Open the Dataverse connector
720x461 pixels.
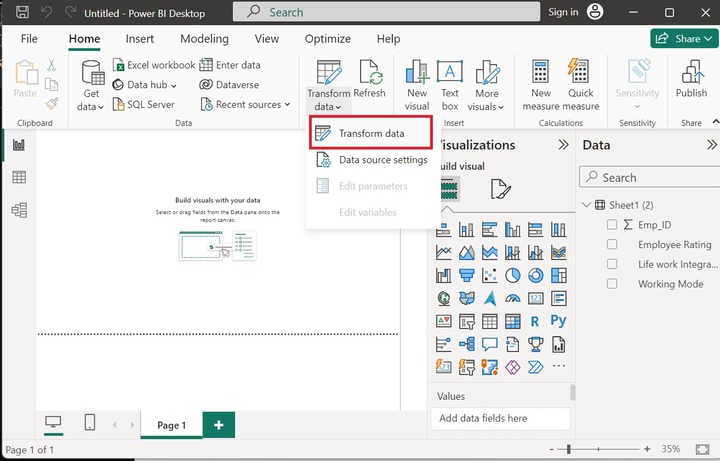tap(229, 85)
